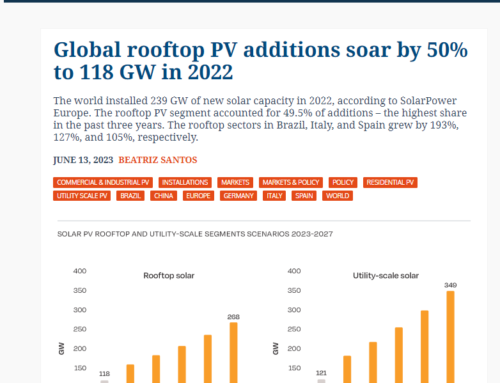The image size is (500, 383).
Task: Open the Utility Scale PV tag
Action: pos(82,196)
